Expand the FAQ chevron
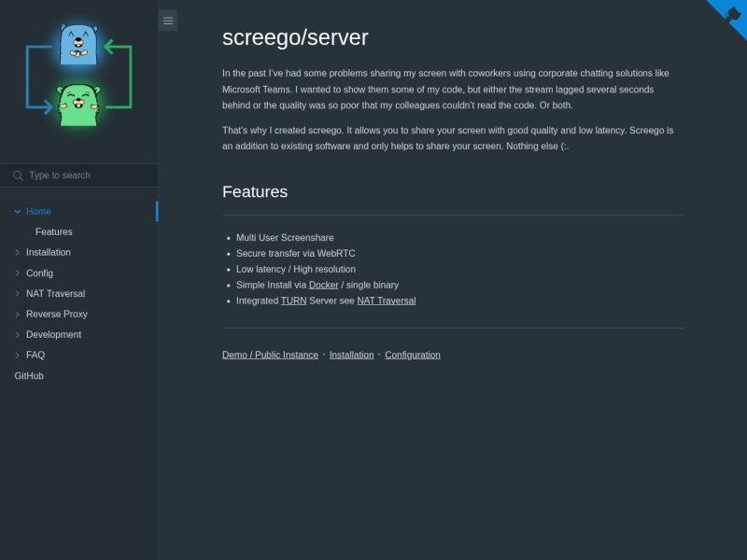Viewport: 747px width, 560px height. point(17,355)
